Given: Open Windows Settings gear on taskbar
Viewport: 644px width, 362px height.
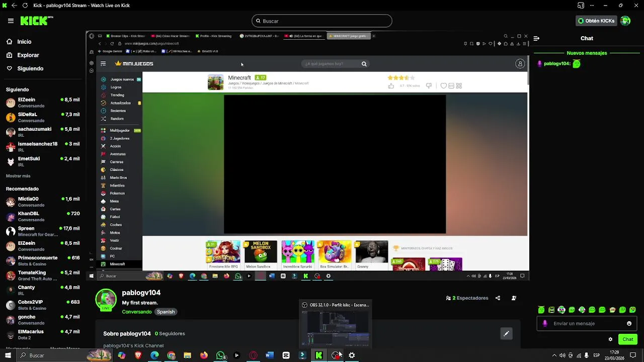Looking at the screenshot, I should pos(352,355).
